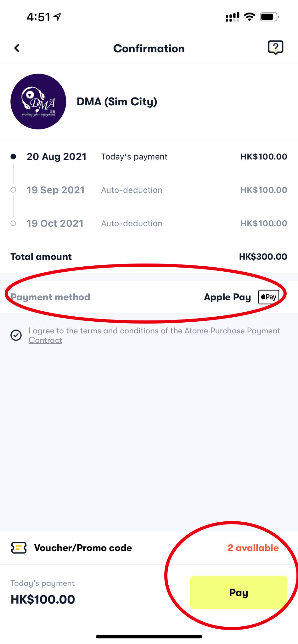Tap the back arrow icon
Viewport: 298px width, 644px height.
pyautogui.click(x=17, y=48)
